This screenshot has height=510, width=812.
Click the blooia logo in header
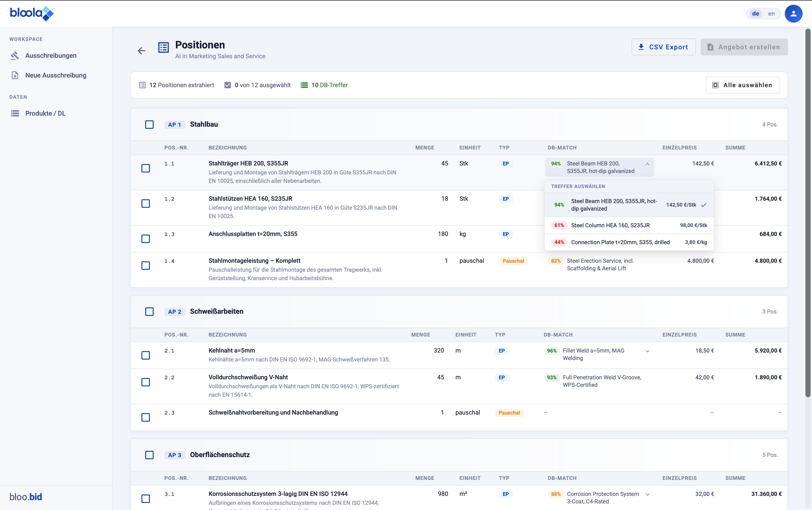[31, 13]
